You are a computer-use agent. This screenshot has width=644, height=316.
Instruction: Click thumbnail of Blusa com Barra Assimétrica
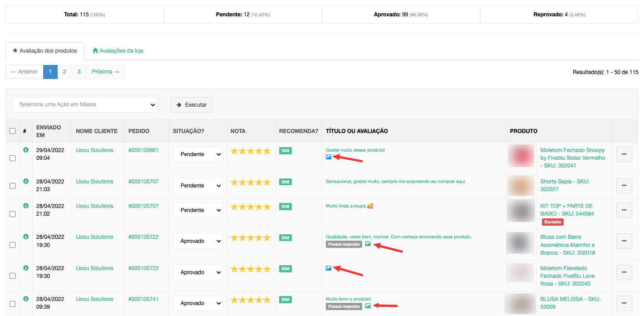pyautogui.click(x=521, y=243)
